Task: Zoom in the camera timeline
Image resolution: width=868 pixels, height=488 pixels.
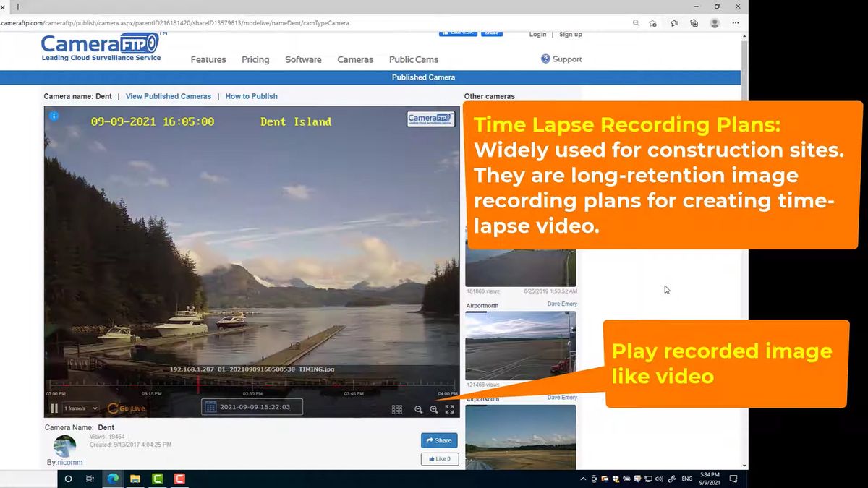Action: [x=434, y=409]
